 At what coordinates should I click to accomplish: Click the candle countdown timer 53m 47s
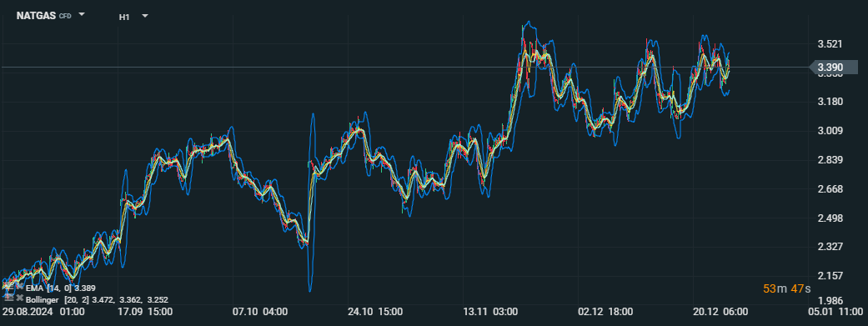(x=786, y=288)
